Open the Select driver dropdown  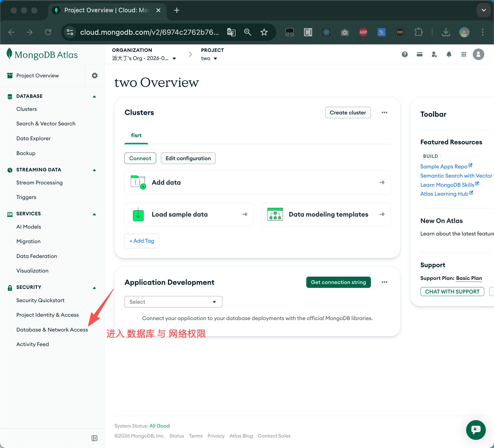pyautogui.click(x=173, y=302)
